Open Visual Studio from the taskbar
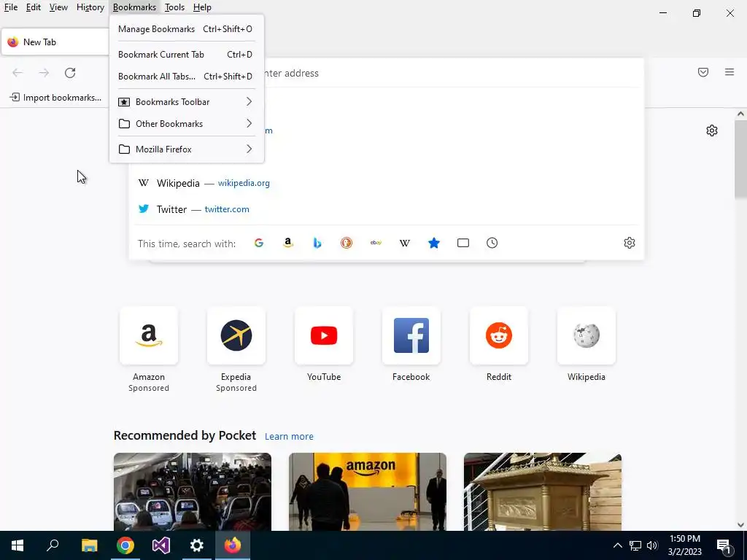This screenshot has height=560, width=747. click(x=161, y=545)
